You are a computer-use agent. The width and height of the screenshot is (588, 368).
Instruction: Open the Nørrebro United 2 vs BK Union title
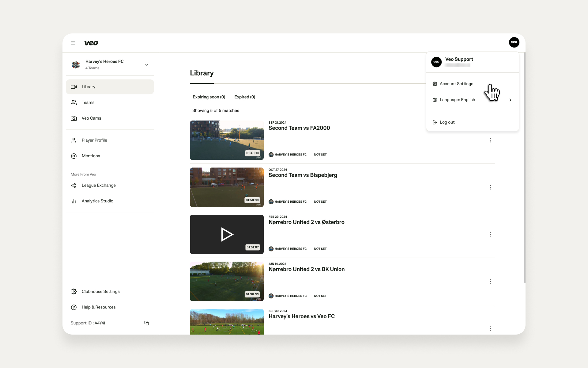pyautogui.click(x=307, y=269)
